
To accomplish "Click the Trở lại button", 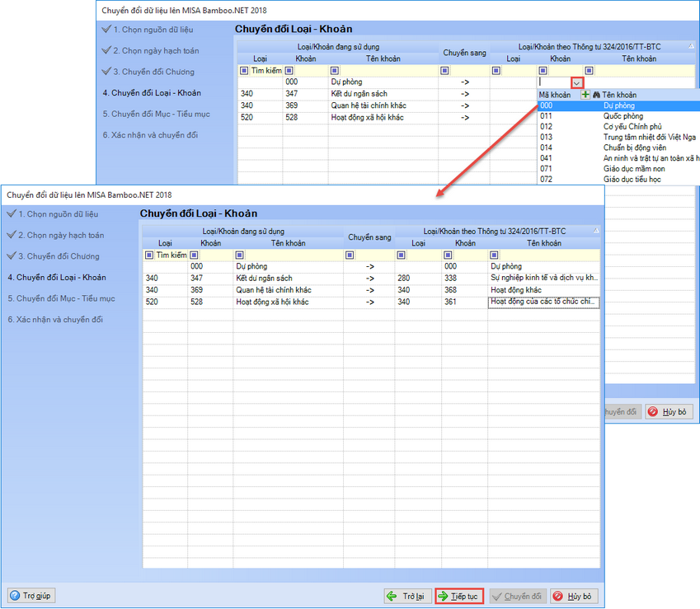I will coord(408,596).
